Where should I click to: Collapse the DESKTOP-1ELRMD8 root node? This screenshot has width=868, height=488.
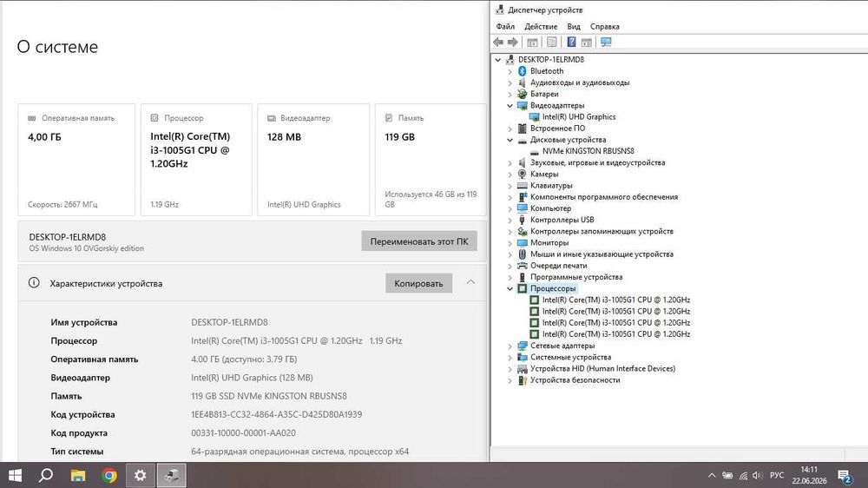coord(497,59)
